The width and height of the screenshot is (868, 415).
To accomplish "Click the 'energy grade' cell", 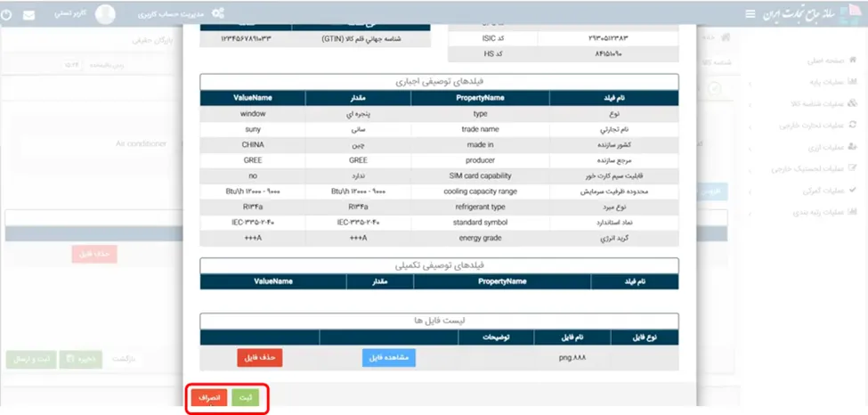I will click(480, 238).
